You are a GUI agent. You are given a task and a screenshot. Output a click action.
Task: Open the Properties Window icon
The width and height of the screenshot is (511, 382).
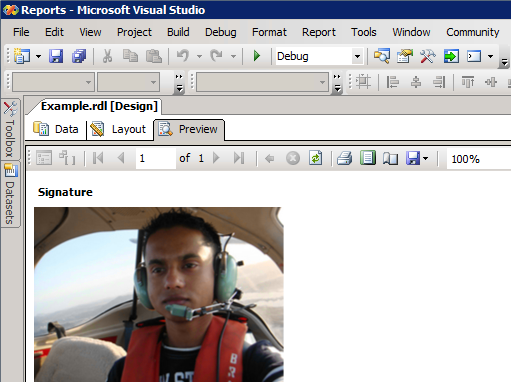pyautogui.click(x=405, y=56)
